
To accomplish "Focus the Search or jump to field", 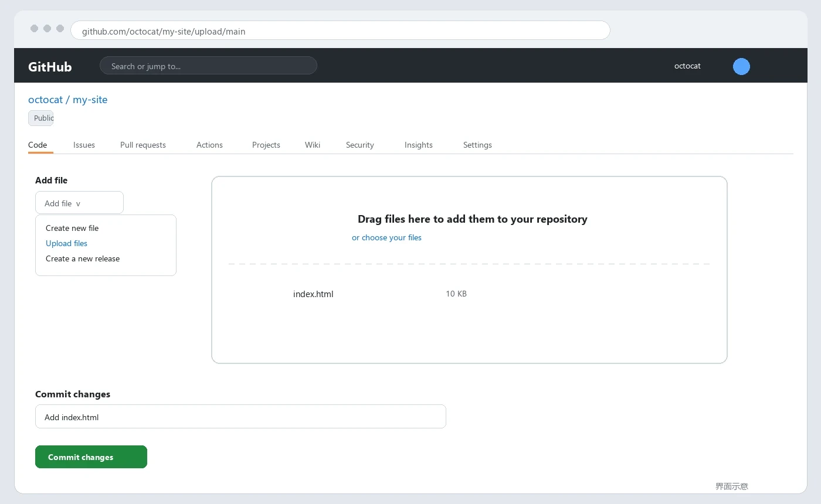I will pos(208,66).
